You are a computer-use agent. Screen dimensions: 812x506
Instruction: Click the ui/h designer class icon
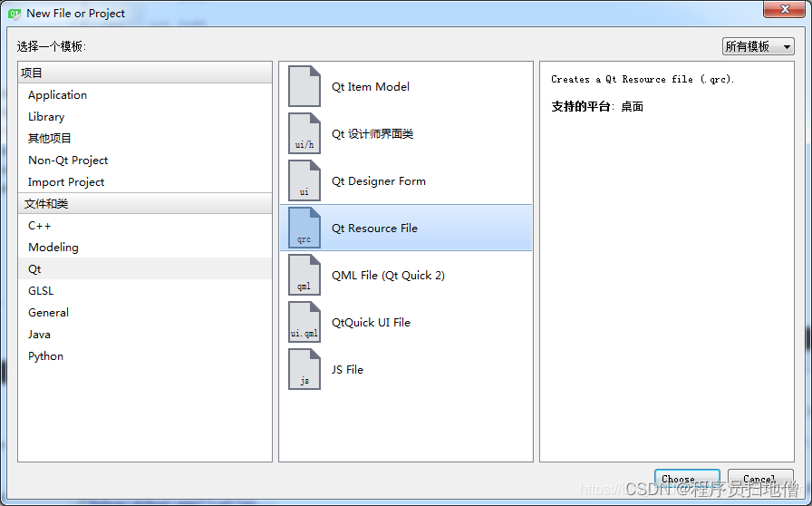(x=304, y=133)
